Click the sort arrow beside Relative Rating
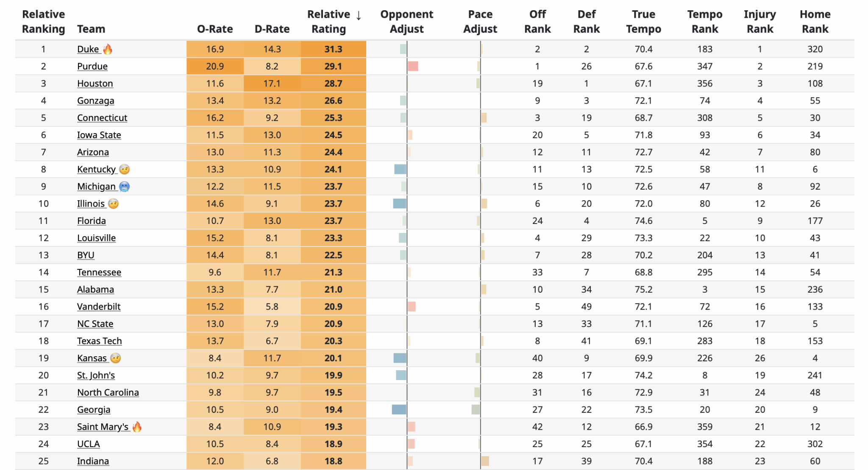This screenshot has height=470, width=868. tap(359, 16)
